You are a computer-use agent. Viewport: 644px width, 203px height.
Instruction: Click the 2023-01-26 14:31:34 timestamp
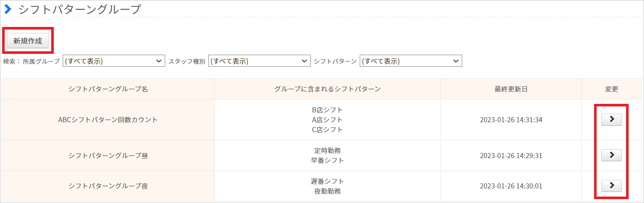pyautogui.click(x=511, y=120)
